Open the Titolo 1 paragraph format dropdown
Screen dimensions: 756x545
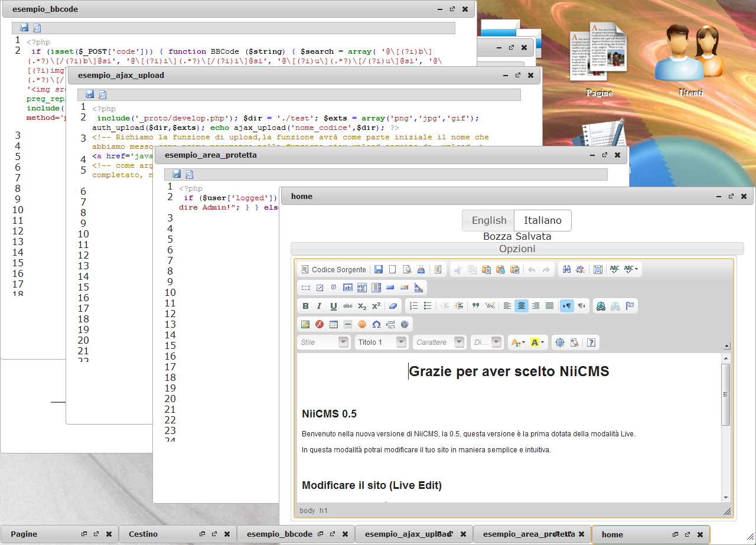(x=381, y=342)
